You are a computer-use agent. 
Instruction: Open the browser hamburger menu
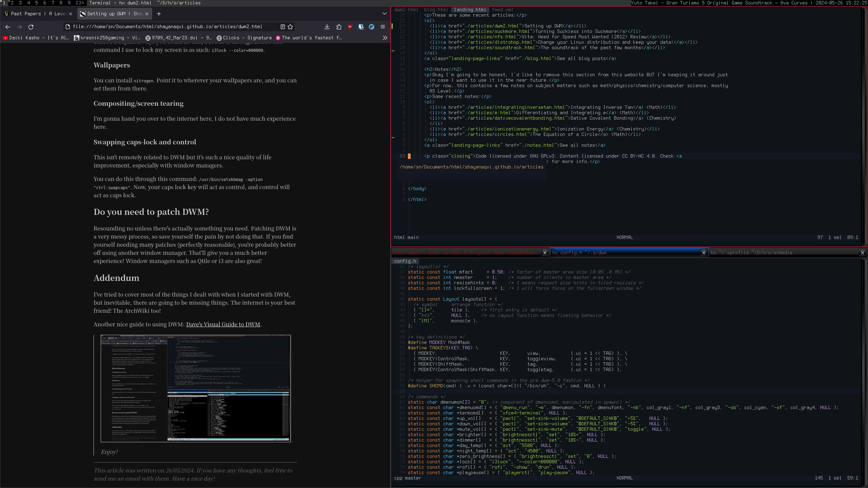pyautogui.click(x=383, y=27)
